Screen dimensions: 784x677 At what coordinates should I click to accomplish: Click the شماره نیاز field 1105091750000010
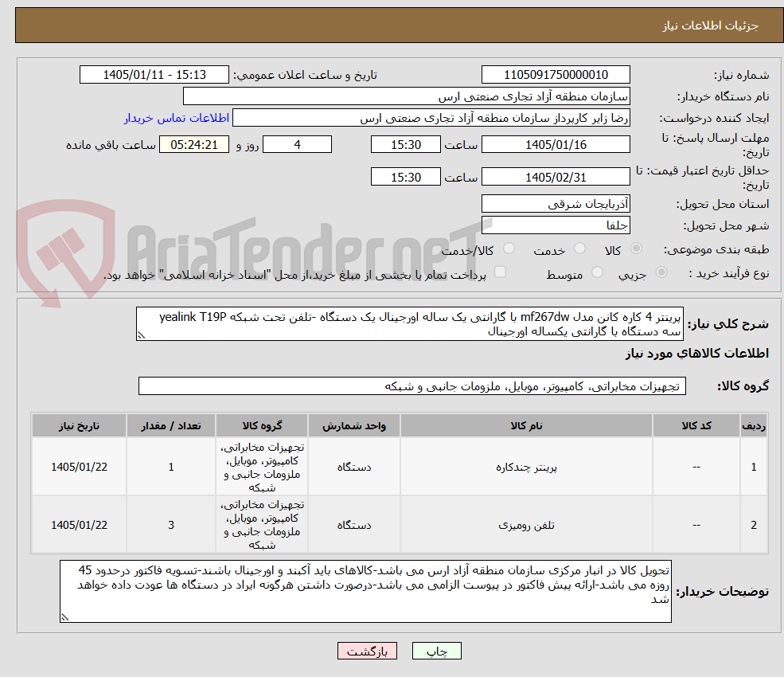click(556, 75)
